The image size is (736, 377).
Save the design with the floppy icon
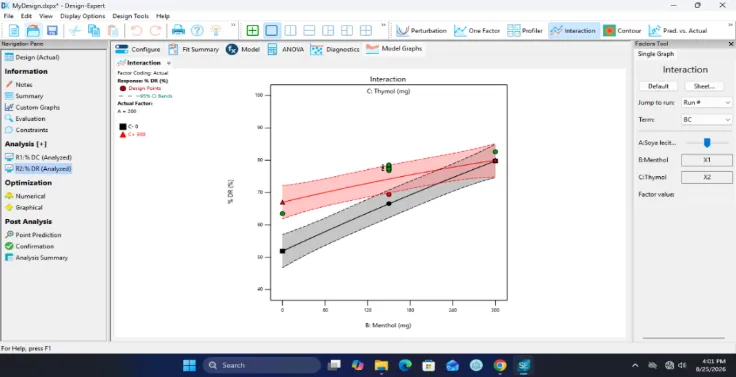52,31
